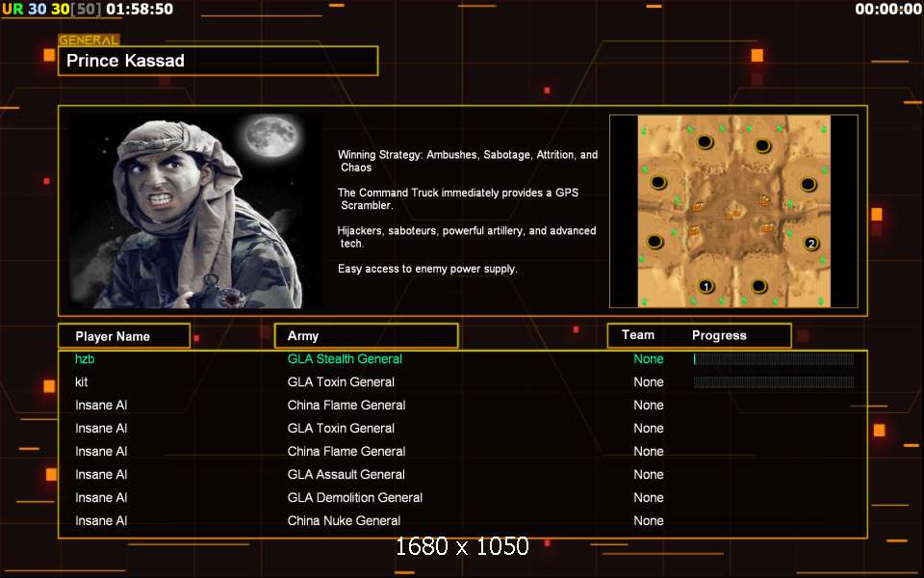Select player name hzb
Screen dimensions: 924x578
coord(85,358)
